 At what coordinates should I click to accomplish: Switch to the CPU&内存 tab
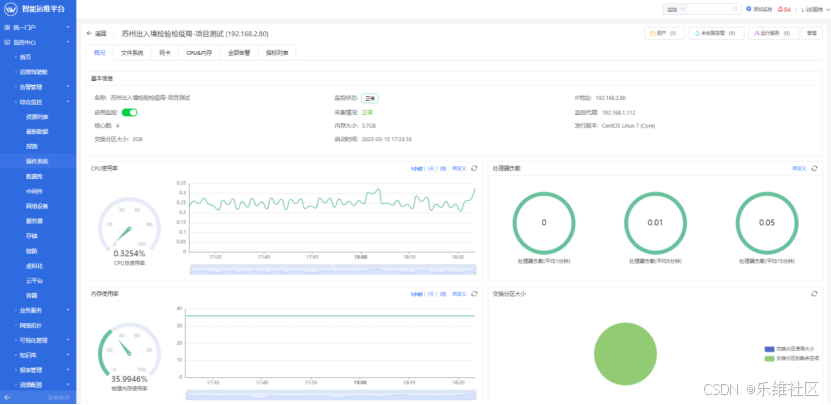tap(199, 52)
